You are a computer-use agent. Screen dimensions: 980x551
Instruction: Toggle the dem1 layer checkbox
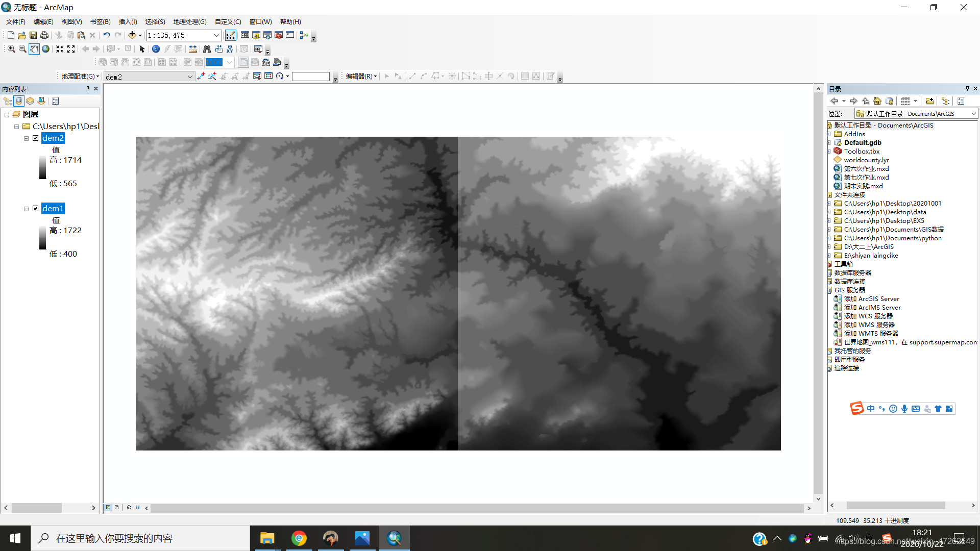(x=36, y=208)
